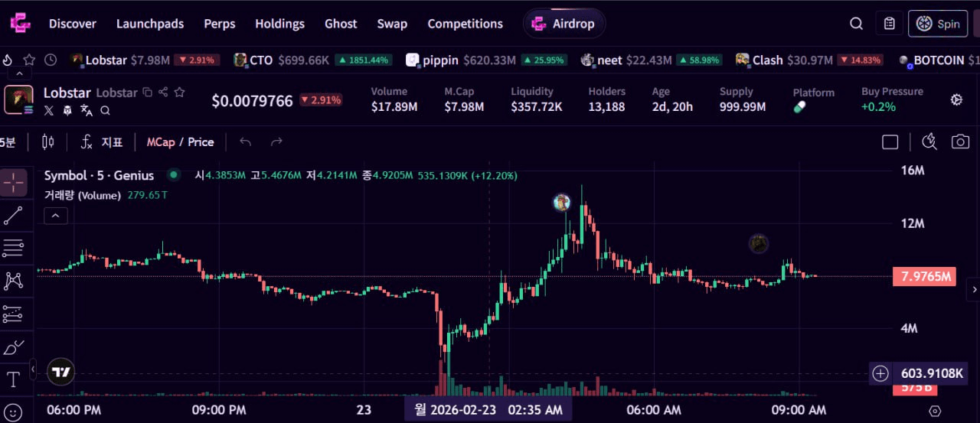Open the 5분 time interval dropdown
The width and height of the screenshot is (980, 423).
point(8,142)
